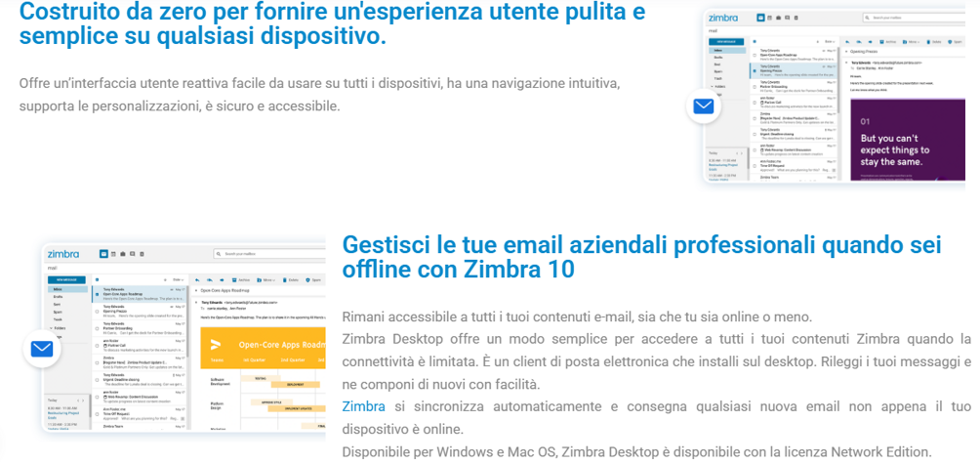Follow blue Zimbra link in the sincronizza paragraph
Screen dimensions: 980x464
[x=364, y=406]
